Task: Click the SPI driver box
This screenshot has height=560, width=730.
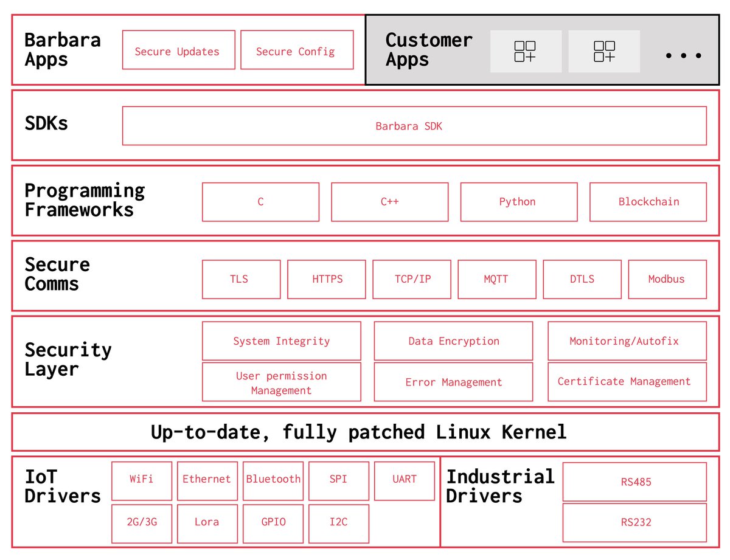Action: click(x=339, y=481)
